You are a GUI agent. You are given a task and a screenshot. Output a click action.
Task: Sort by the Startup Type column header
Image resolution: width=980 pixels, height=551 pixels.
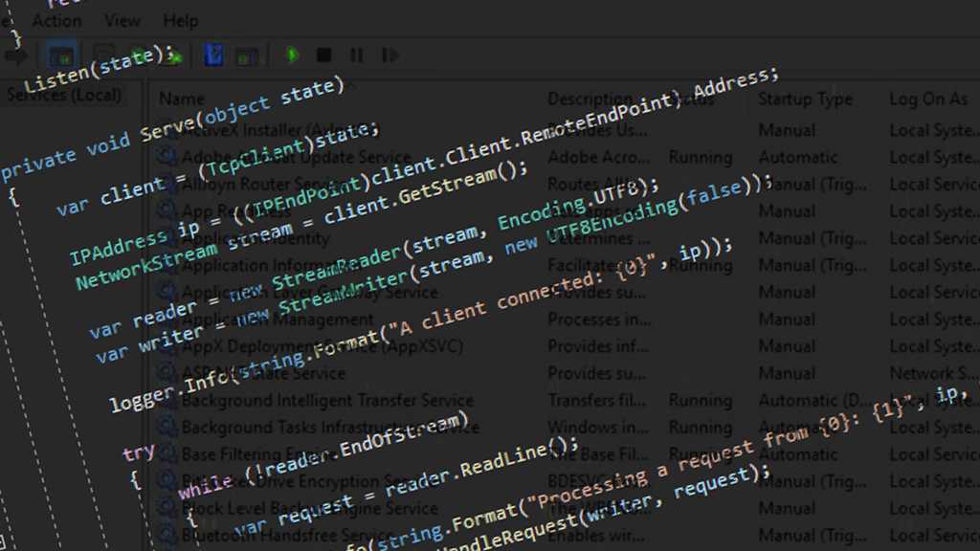805,99
